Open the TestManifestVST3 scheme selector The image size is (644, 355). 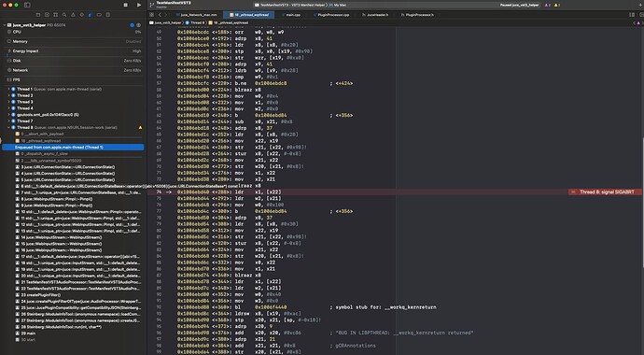(291, 5)
